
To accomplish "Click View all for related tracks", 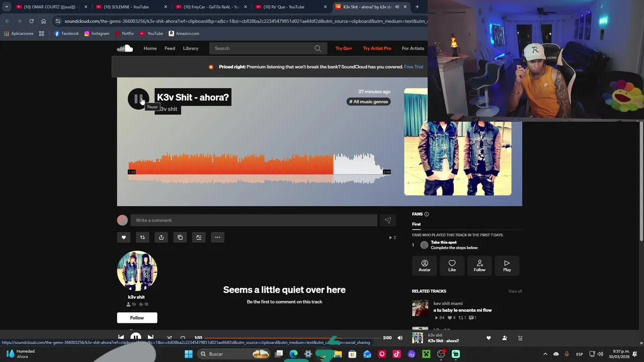I will (515, 291).
